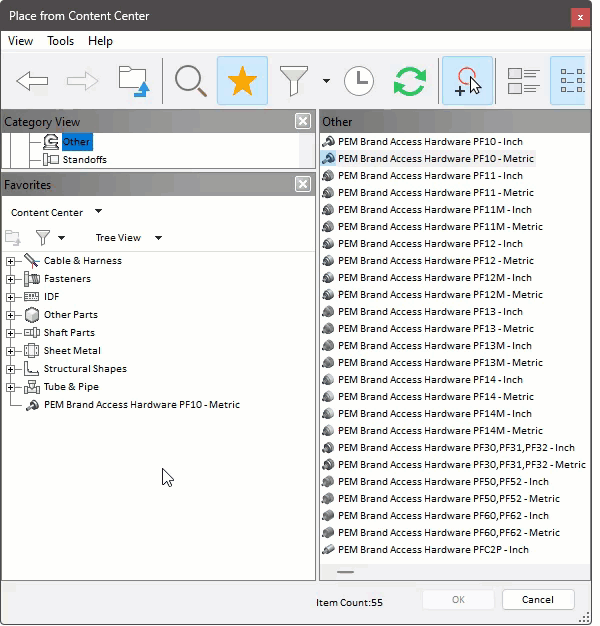Click the Favorites filter funnel icon

(43, 238)
